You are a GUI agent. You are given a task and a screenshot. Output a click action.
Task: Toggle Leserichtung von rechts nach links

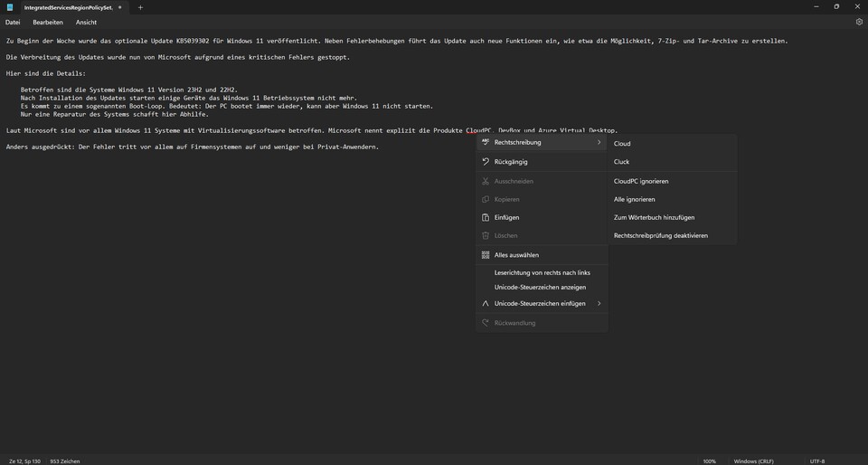[x=542, y=272]
